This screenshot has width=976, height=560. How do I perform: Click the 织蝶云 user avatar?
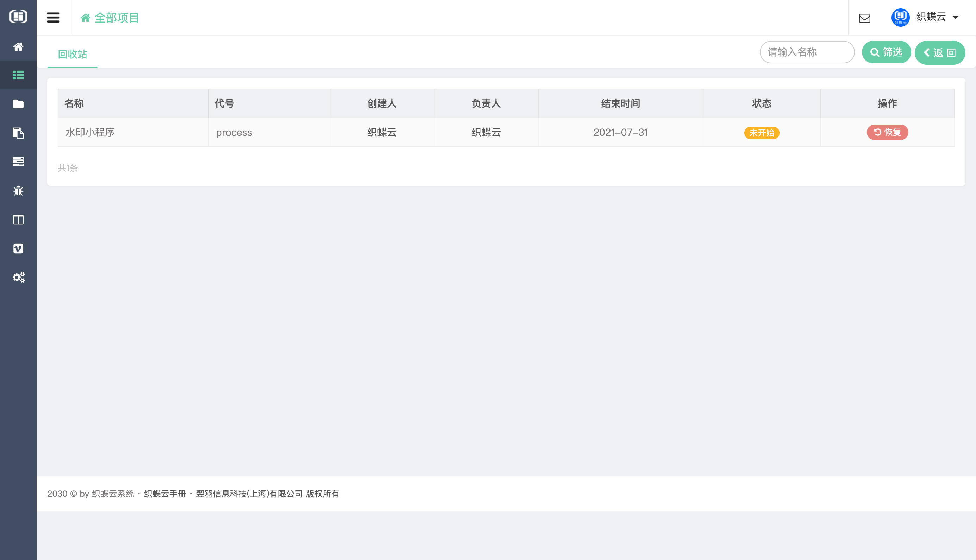pos(900,17)
